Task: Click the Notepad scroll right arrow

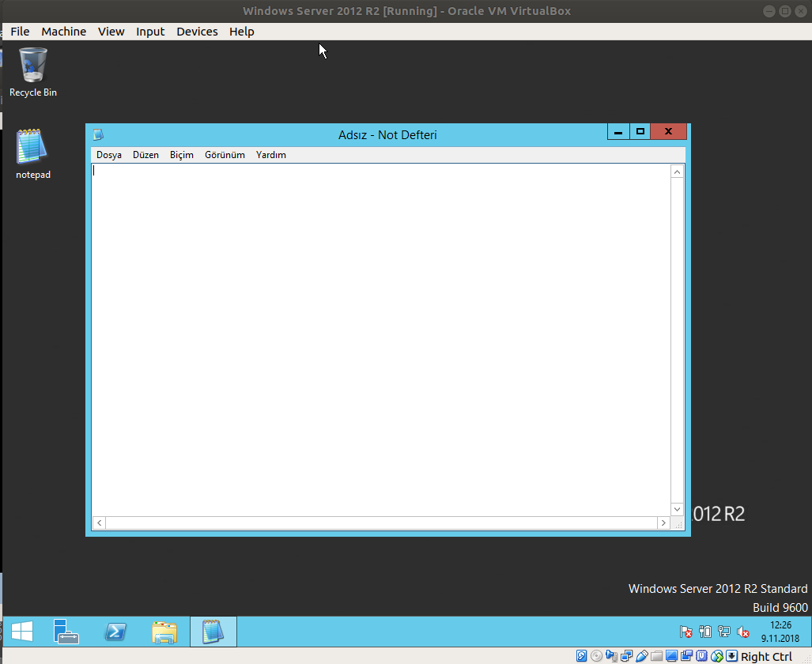Action: [663, 523]
